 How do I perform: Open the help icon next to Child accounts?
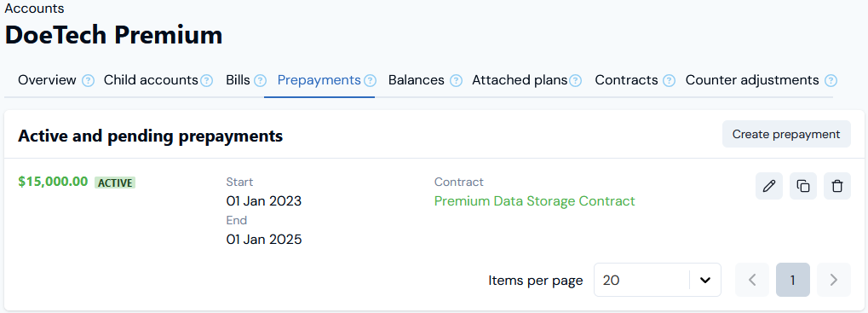point(206,81)
